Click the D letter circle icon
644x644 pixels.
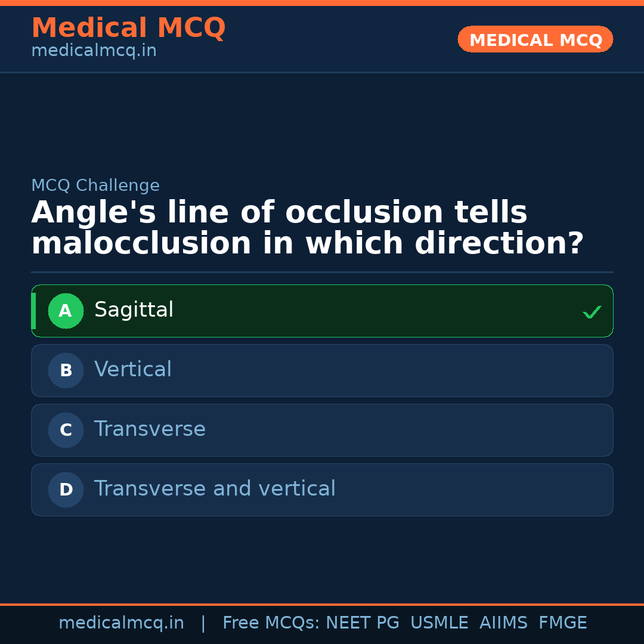click(66, 490)
